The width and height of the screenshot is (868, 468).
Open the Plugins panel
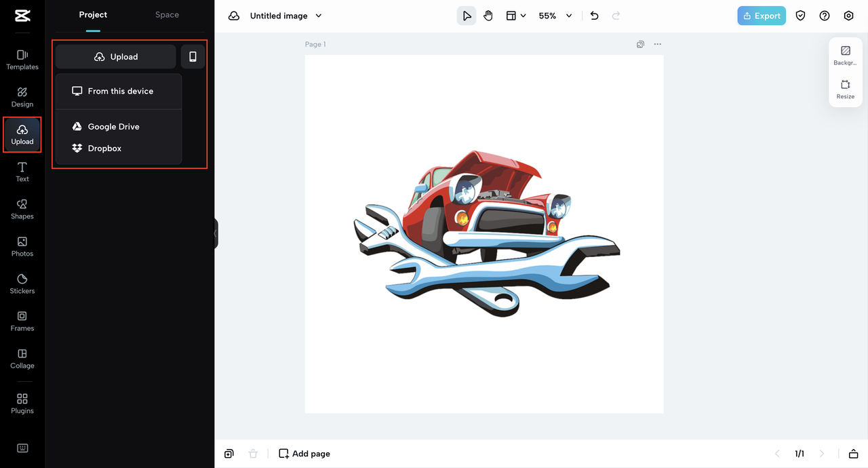22,404
